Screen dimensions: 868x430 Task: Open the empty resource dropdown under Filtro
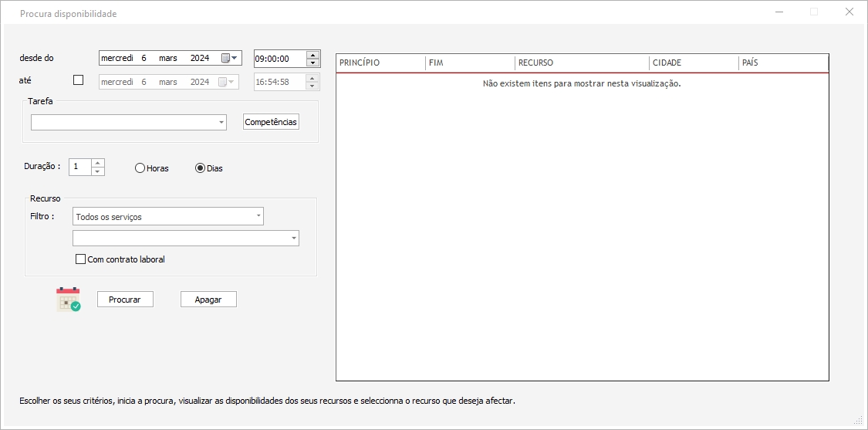[x=293, y=239]
